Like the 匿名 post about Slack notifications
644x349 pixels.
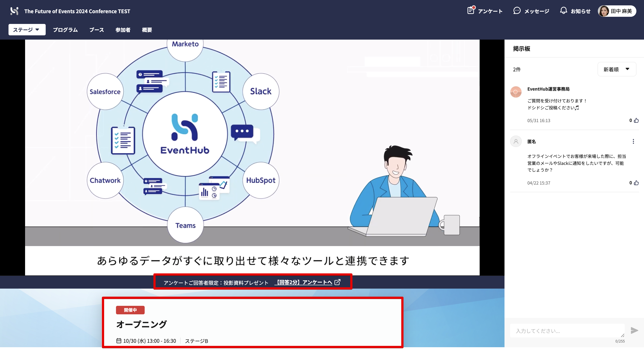(636, 183)
